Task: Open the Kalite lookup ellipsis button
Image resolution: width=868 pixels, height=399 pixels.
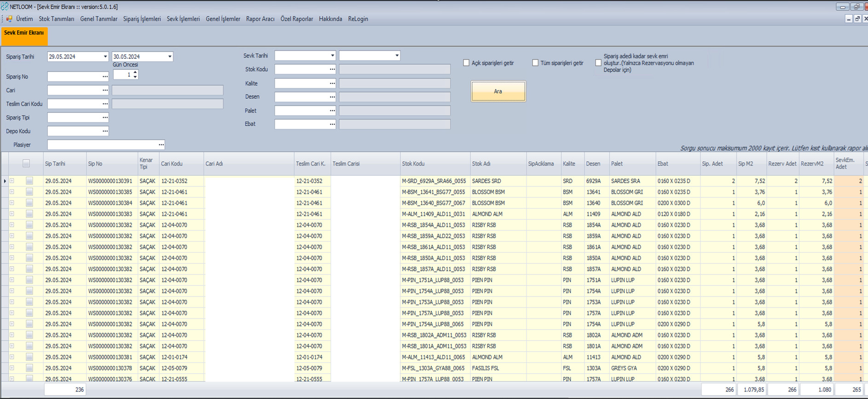Action: 332,84
